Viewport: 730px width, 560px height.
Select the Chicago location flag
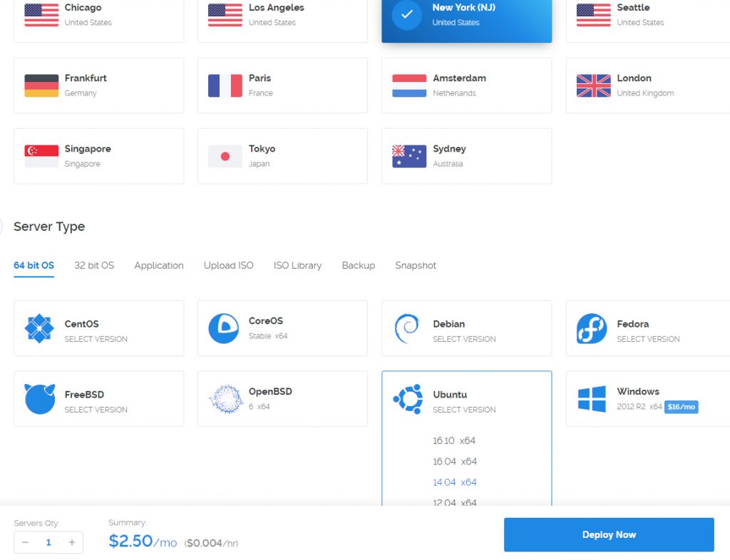(41, 15)
